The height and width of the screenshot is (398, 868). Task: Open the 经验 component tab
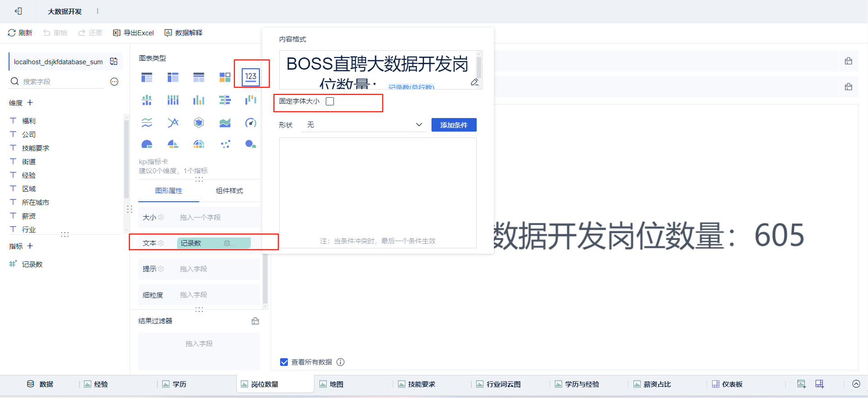tap(96, 384)
